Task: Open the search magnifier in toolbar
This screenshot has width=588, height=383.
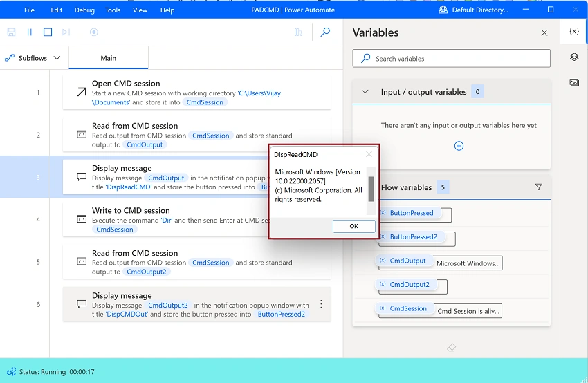Action: [x=325, y=32]
